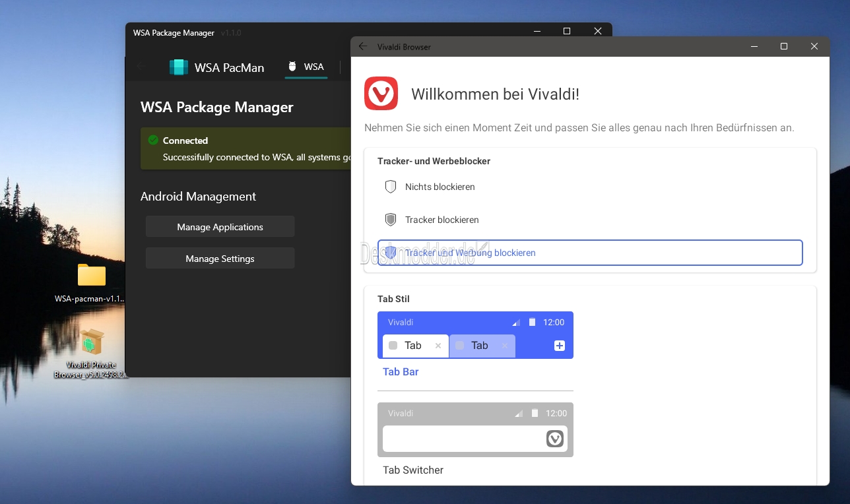Image resolution: width=850 pixels, height=504 pixels.
Task: Click the green Connected checkmark icon
Action: 153,140
